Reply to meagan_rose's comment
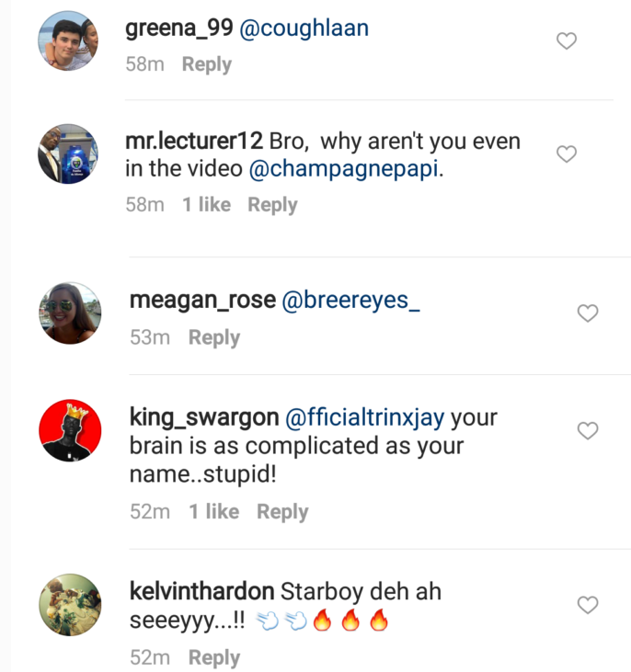Viewport: 631px width, 672px height. [213, 337]
